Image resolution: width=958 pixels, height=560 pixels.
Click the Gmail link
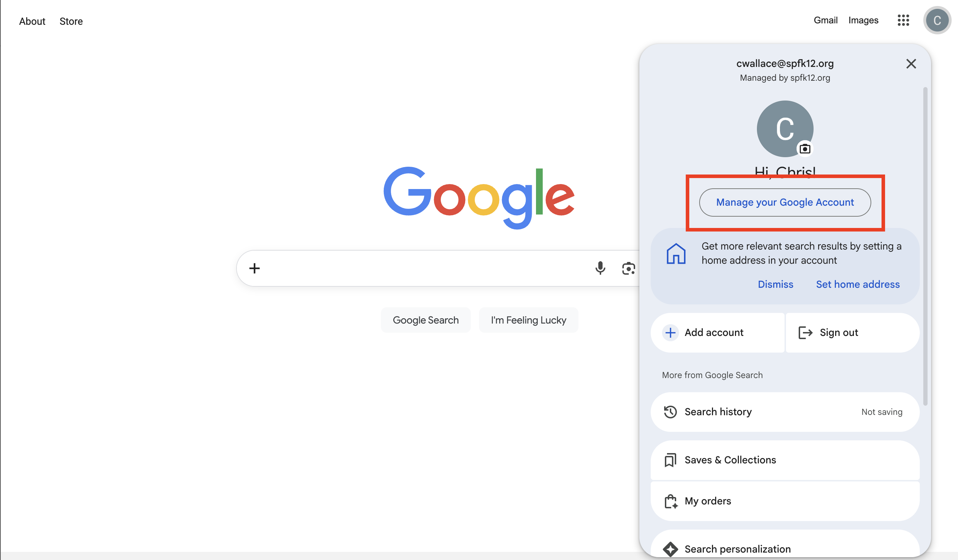[x=825, y=20]
